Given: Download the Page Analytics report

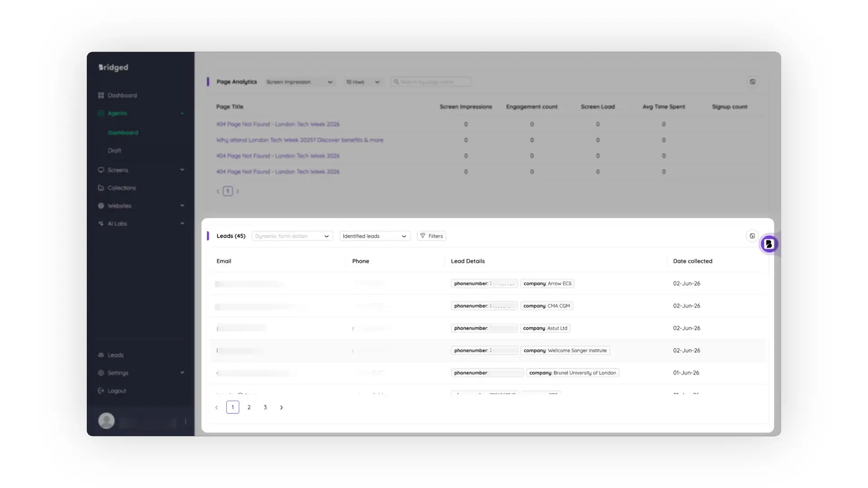Looking at the screenshot, I should point(753,82).
